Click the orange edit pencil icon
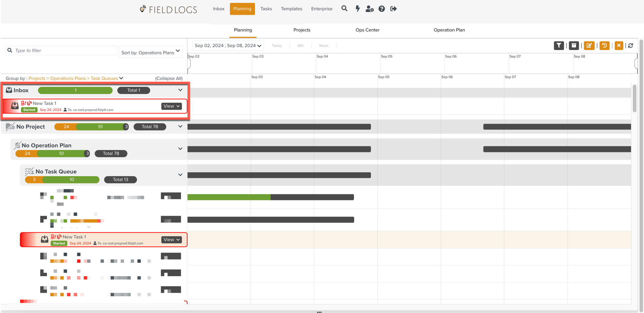 coord(589,46)
